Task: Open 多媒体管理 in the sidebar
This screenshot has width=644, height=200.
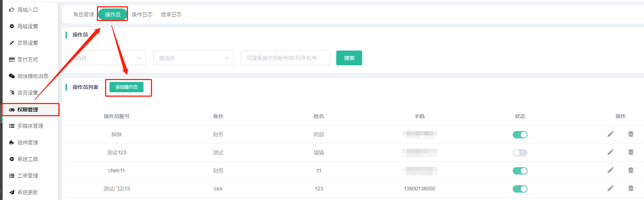Action: point(30,126)
